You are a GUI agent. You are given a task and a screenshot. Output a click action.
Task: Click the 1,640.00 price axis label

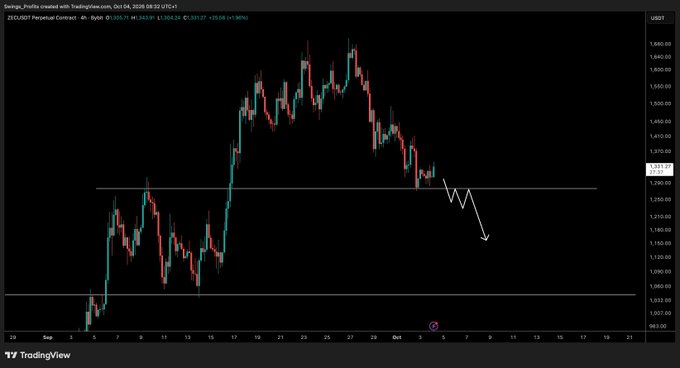[660, 57]
